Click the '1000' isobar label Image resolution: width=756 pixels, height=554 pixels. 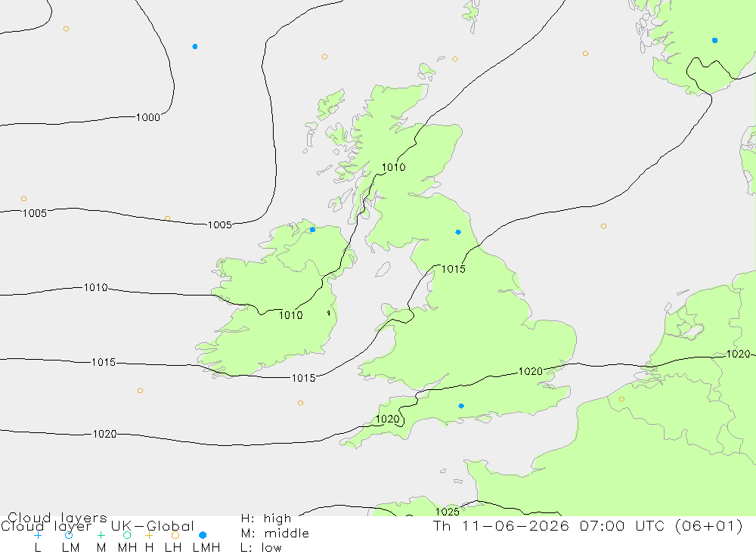pos(148,118)
